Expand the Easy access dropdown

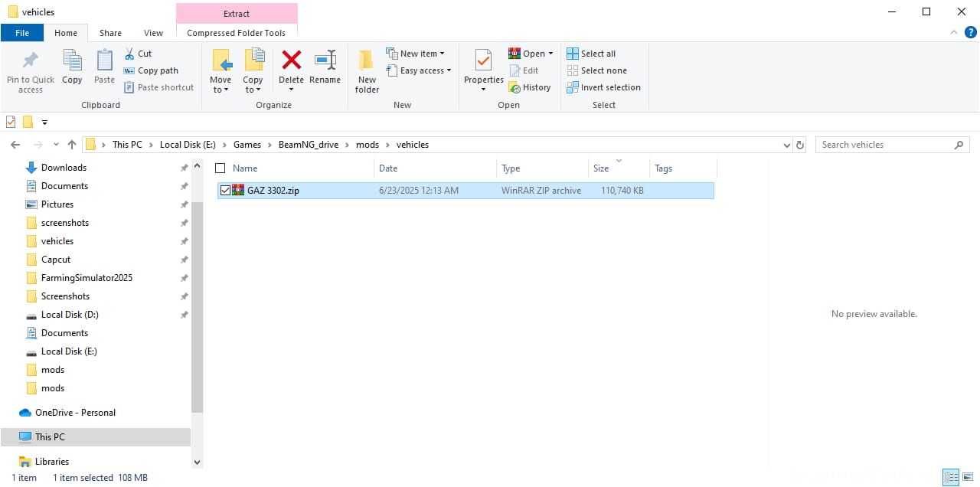pyautogui.click(x=449, y=70)
